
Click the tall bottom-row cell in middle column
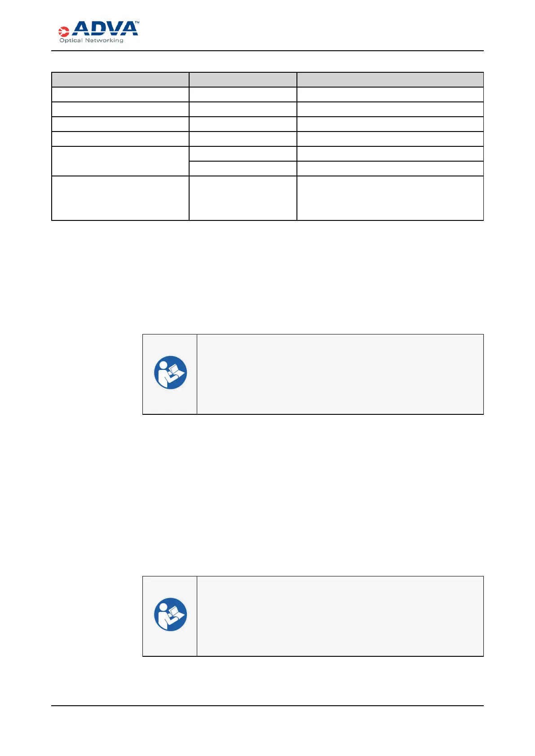pyautogui.click(x=243, y=198)
